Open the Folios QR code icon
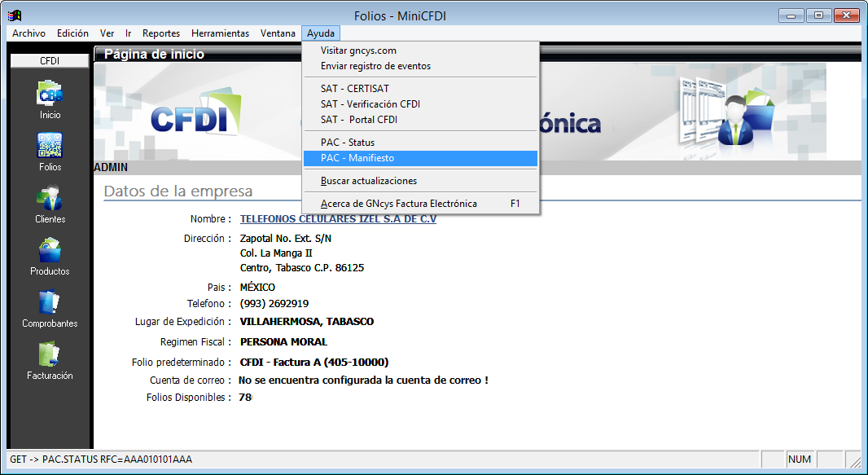The width and height of the screenshot is (868, 475). coord(50,145)
